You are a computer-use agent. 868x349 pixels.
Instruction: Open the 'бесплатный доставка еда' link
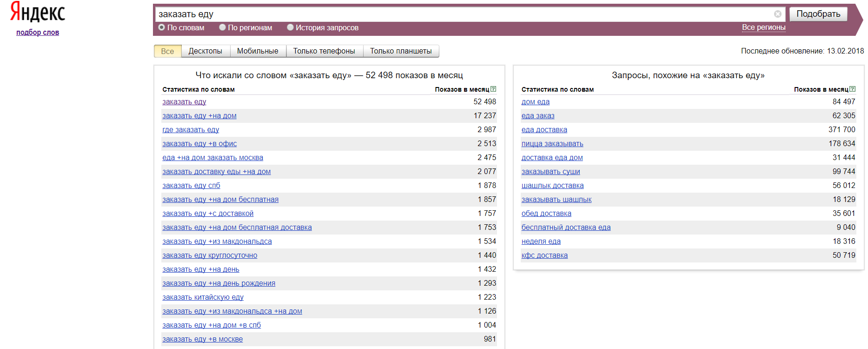pos(566,228)
